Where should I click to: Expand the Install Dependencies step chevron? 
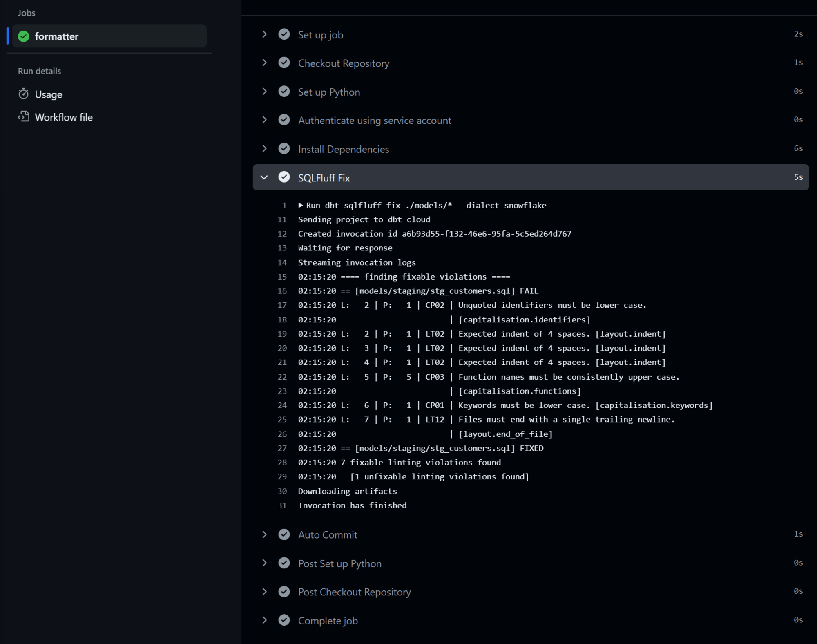point(265,149)
